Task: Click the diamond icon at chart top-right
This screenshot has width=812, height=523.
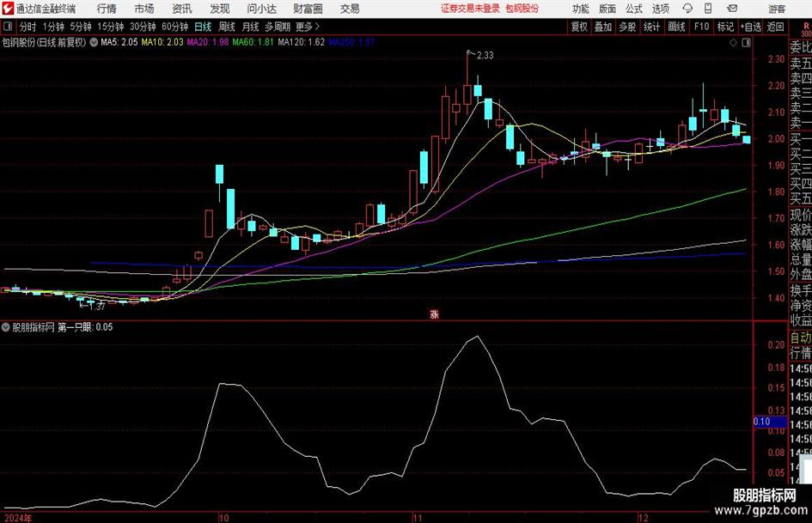Action: tap(733, 43)
